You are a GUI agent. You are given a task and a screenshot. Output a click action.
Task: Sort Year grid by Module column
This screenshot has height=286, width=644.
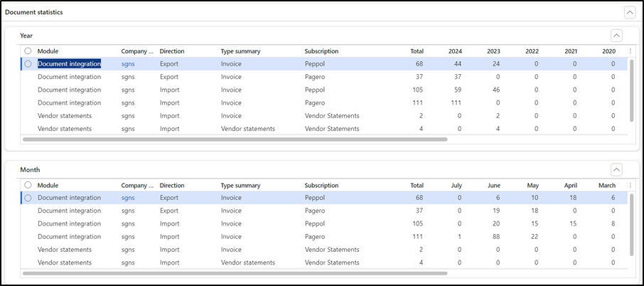pos(48,51)
